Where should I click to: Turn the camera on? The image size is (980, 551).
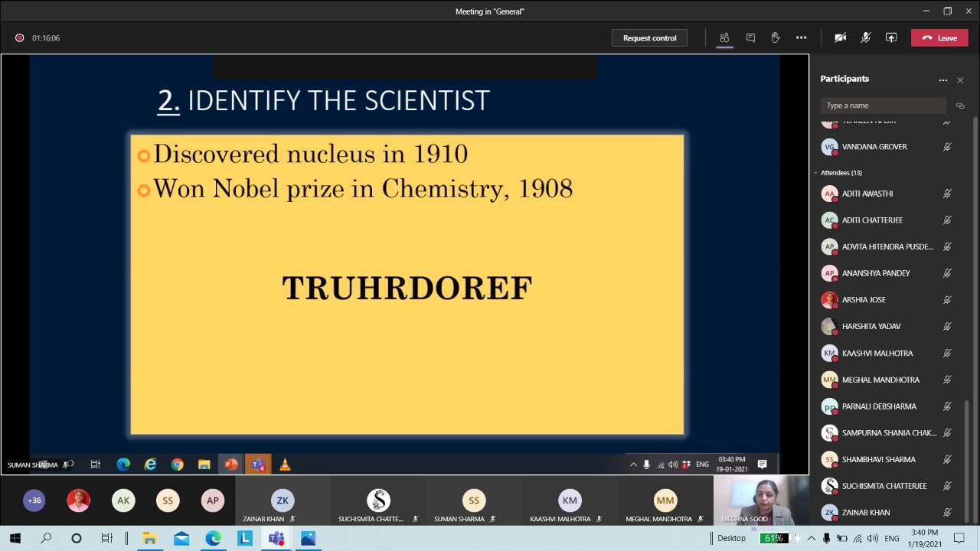pos(840,37)
